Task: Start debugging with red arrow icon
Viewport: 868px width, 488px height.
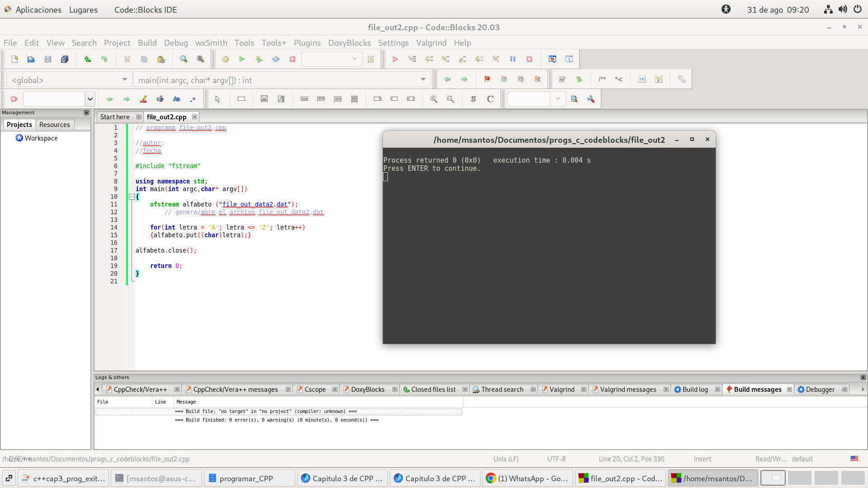Action: 395,59
